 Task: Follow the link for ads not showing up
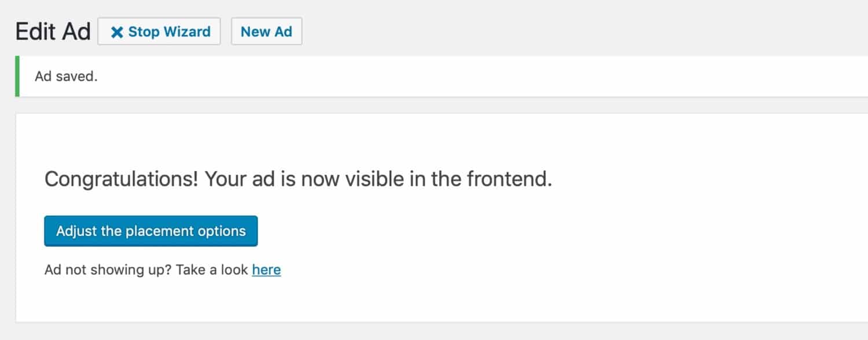[267, 269]
